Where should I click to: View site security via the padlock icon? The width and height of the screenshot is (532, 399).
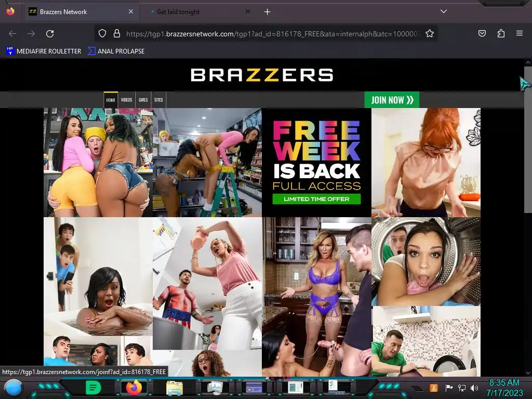coord(117,33)
